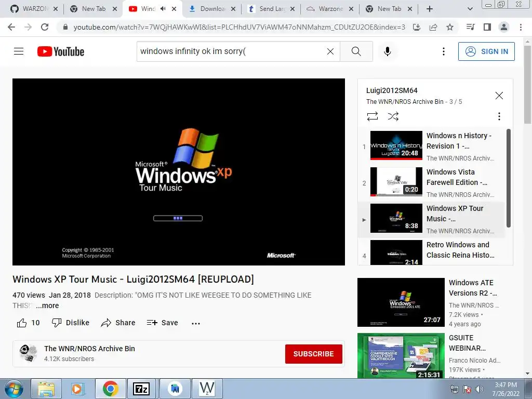This screenshot has height=399, width=532.
Task: Mute the YouTube tab via speaker icon
Action: point(163,9)
